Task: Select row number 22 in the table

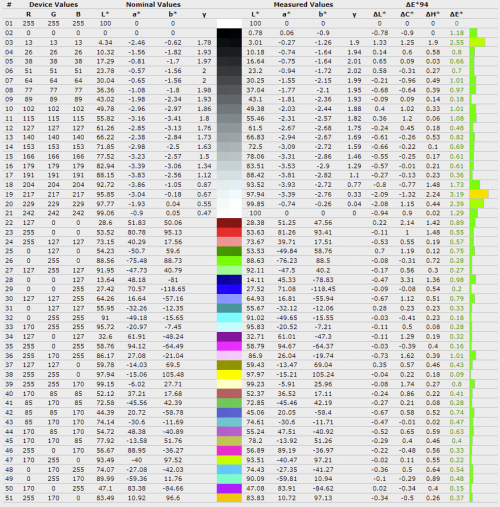Action: (x=9, y=223)
